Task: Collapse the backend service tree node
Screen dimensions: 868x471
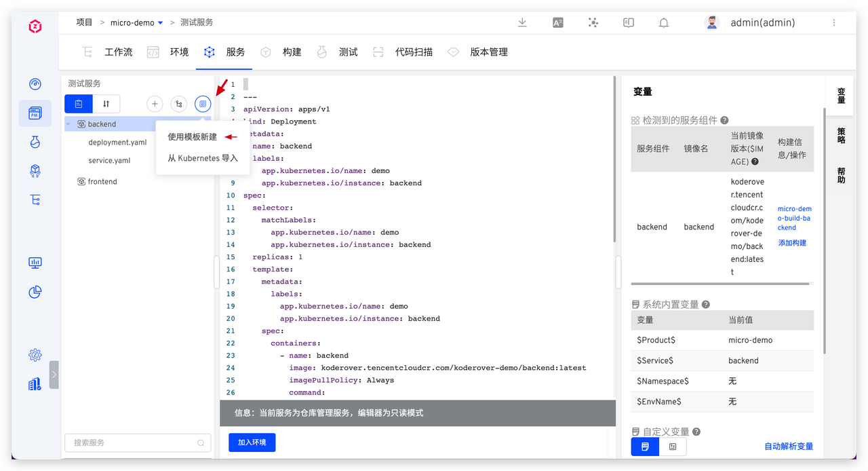Action: 68,124
